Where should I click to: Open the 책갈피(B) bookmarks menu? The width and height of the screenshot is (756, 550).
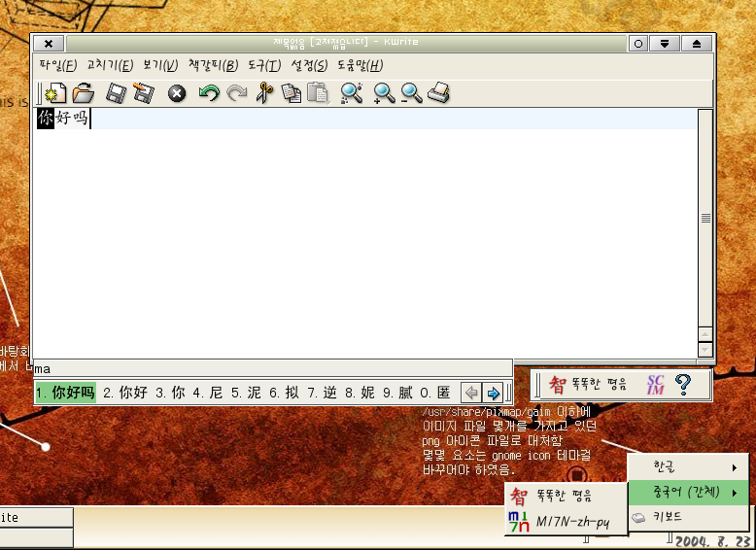[x=213, y=66]
